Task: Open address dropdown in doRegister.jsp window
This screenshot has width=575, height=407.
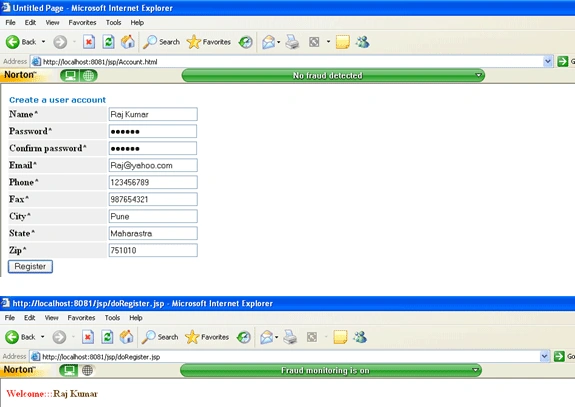Action: [x=544, y=356]
